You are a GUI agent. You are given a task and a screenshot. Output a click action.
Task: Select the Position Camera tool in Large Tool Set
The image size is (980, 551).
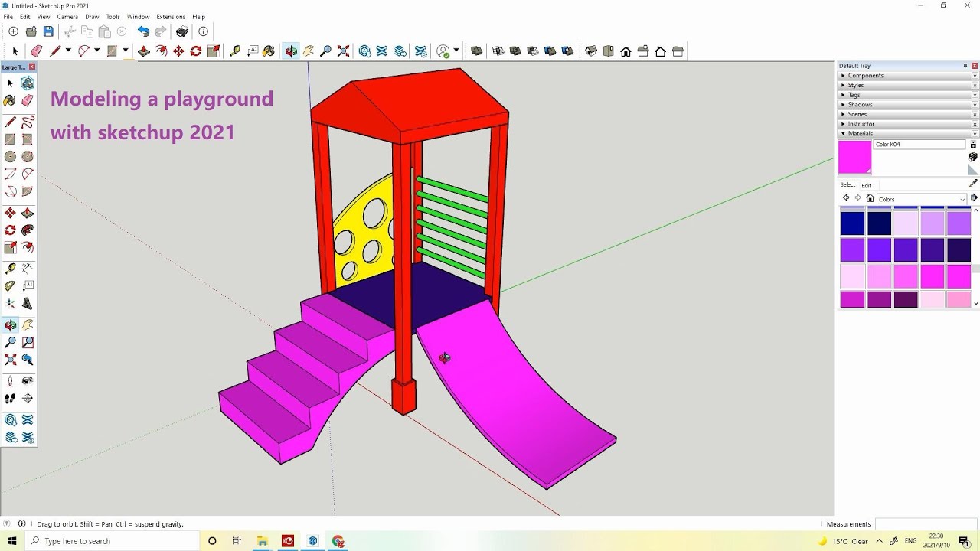10,380
